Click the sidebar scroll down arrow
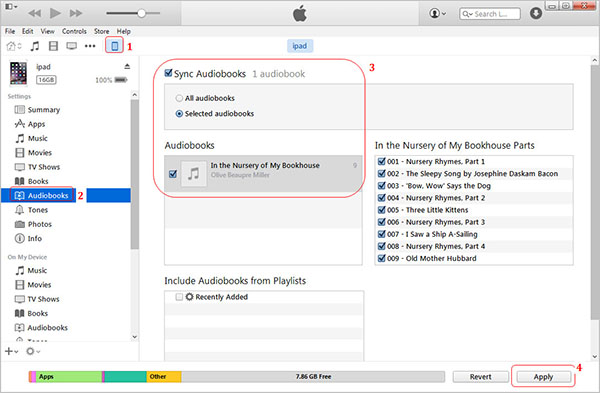This screenshot has height=393, width=600. 134,337
